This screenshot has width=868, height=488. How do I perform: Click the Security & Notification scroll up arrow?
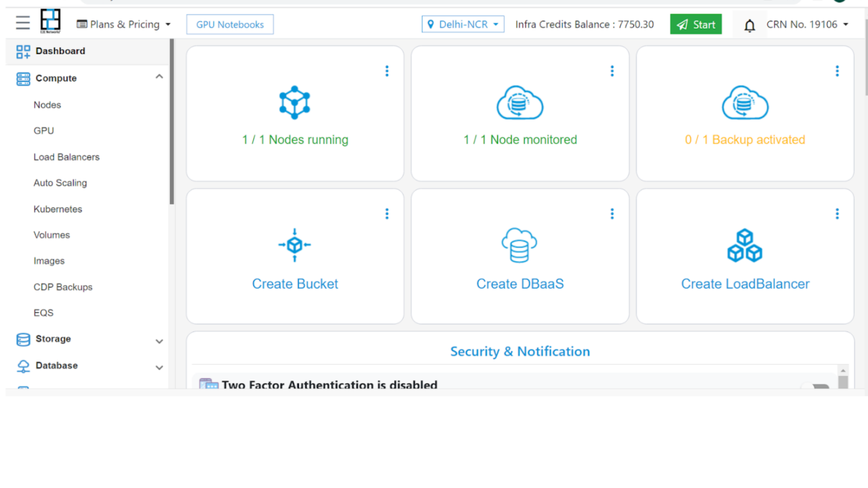click(x=843, y=370)
